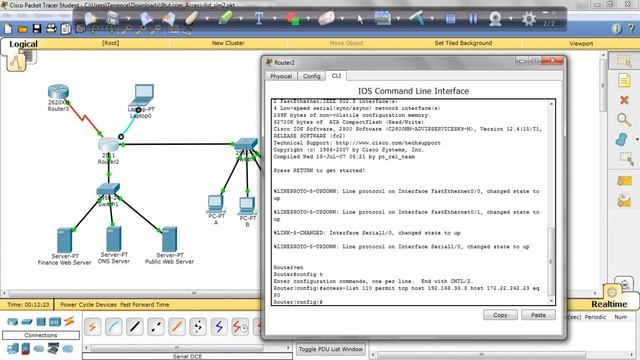
Task: Choose the Hubs device category
Action: click(x=41, y=322)
